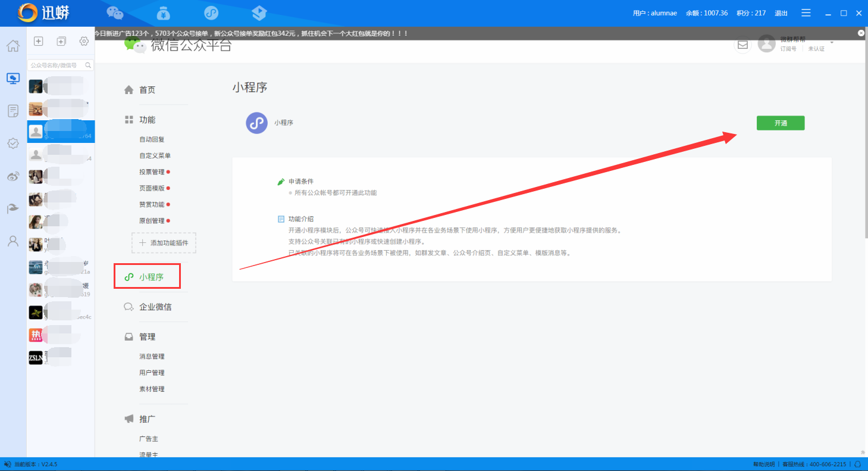868x471 pixels.
Task: Click the single add account plus icon
Action: [38, 41]
